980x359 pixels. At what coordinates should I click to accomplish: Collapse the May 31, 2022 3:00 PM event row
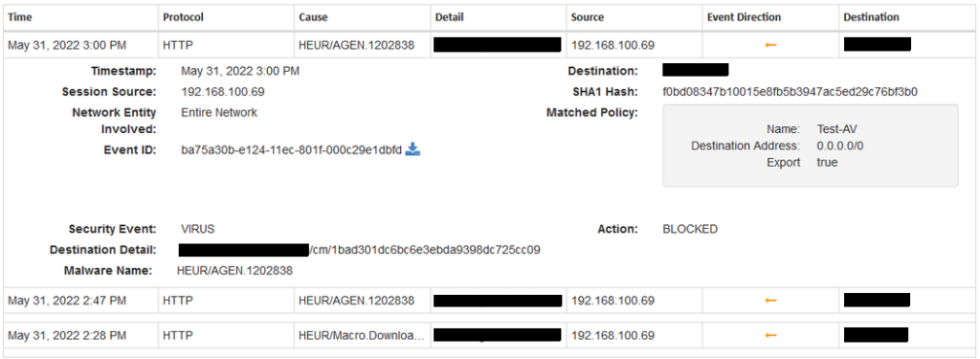489,45
